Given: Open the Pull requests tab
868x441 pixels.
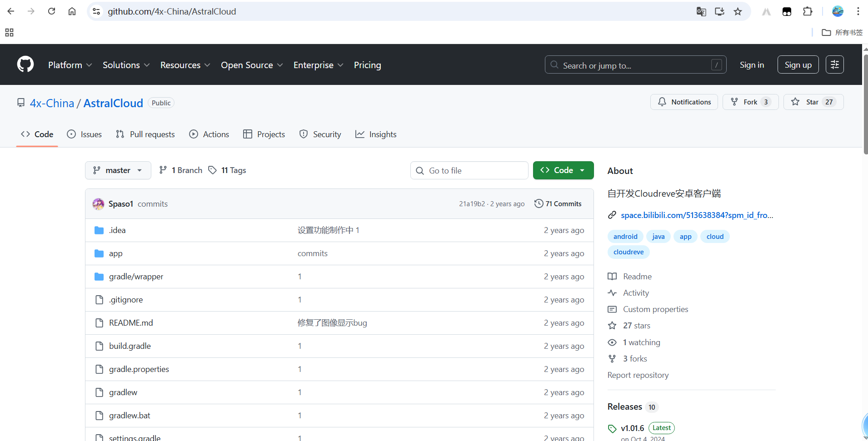Looking at the screenshot, I should tap(145, 134).
